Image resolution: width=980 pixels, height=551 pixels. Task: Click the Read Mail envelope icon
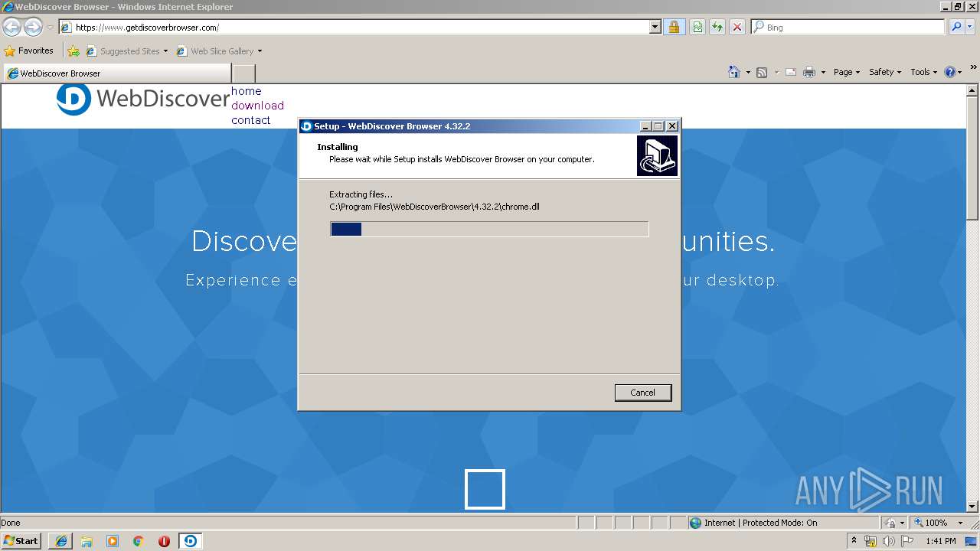791,72
